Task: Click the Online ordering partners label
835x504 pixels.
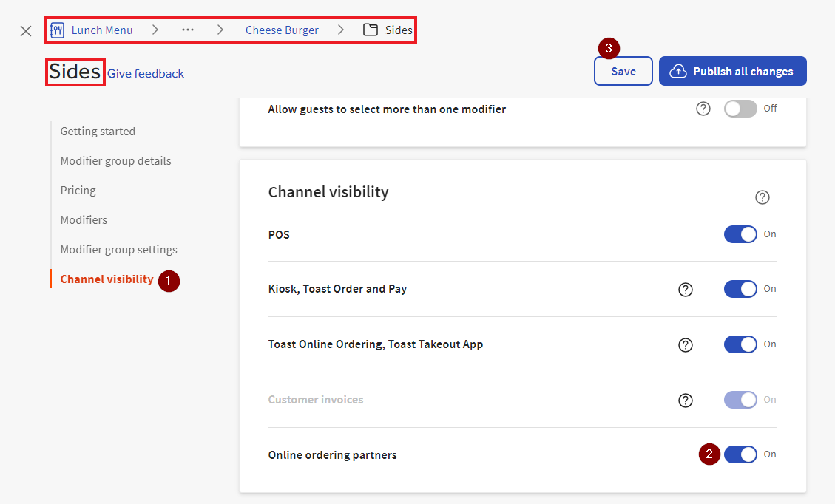Action: click(332, 455)
